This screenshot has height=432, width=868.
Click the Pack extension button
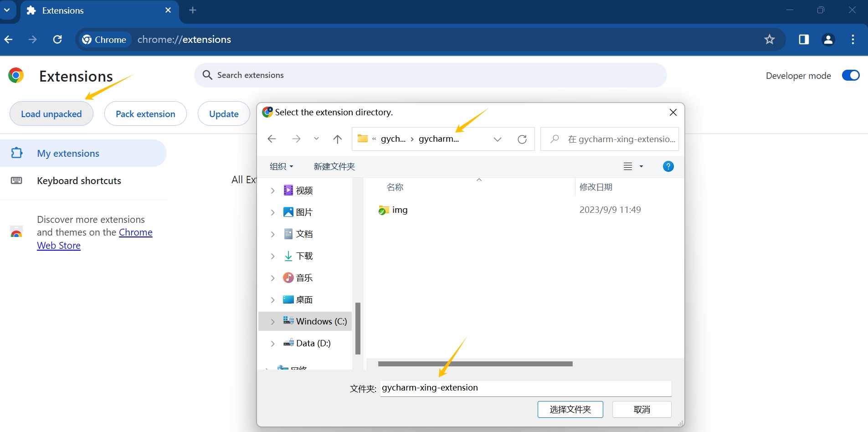[145, 114]
